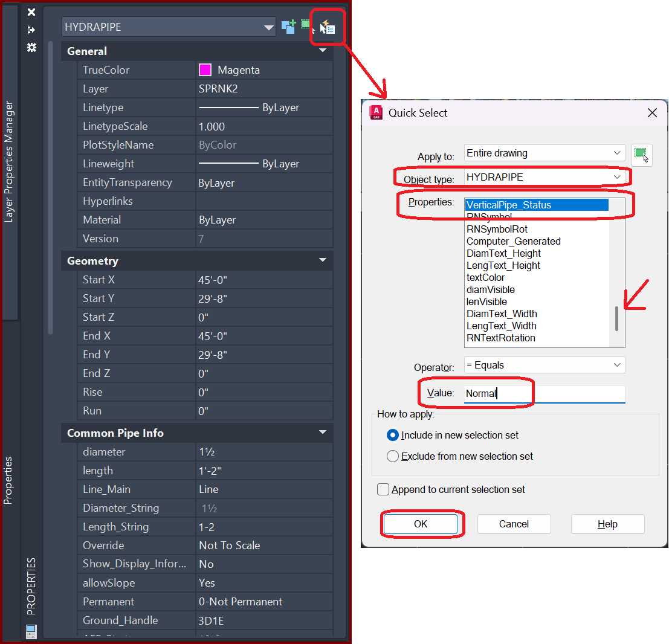The width and height of the screenshot is (669, 644).
Task: Click the Value input field containing Normal
Action: pos(544,393)
